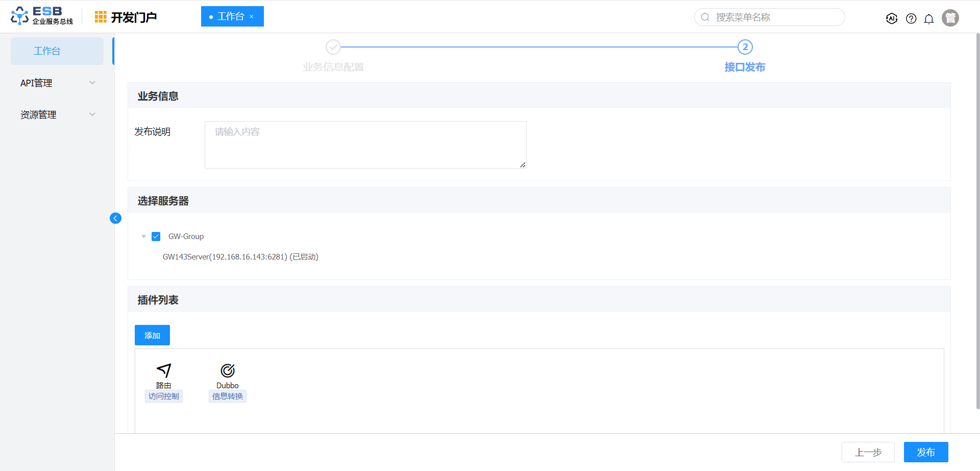
Task: Click the 添加 plugin button
Action: click(152, 335)
